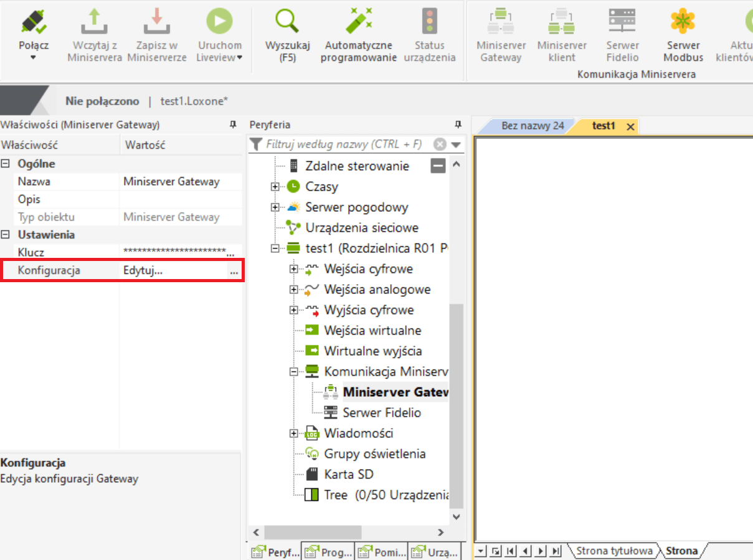The width and height of the screenshot is (753, 560).
Task: Click Serwer Modbus toolbar icon
Action: (x=683, y=22)
